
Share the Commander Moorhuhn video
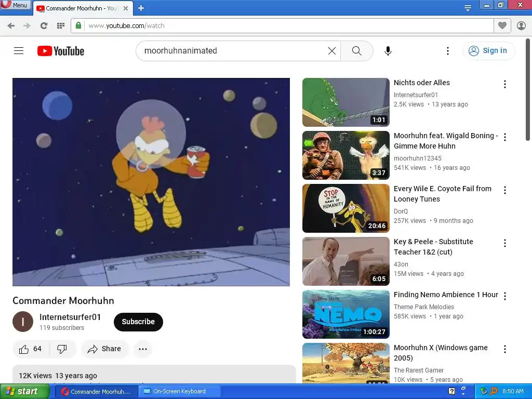coord(104,349)
